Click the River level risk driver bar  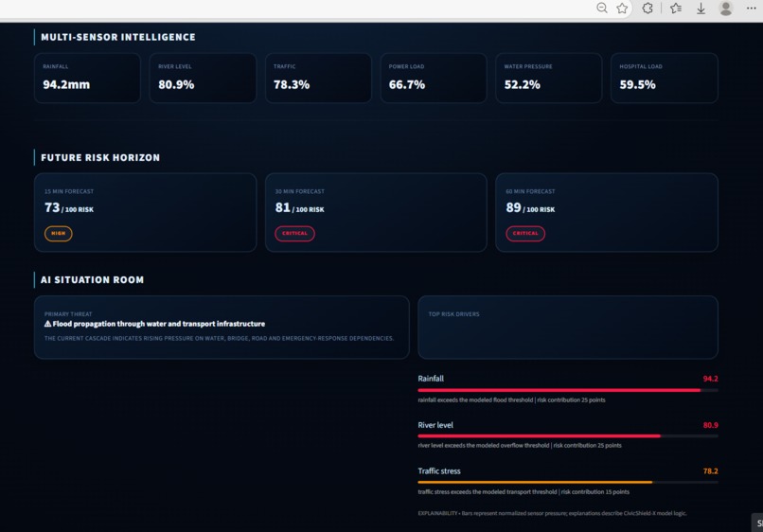pyautogui.click(x=568, y=436)
